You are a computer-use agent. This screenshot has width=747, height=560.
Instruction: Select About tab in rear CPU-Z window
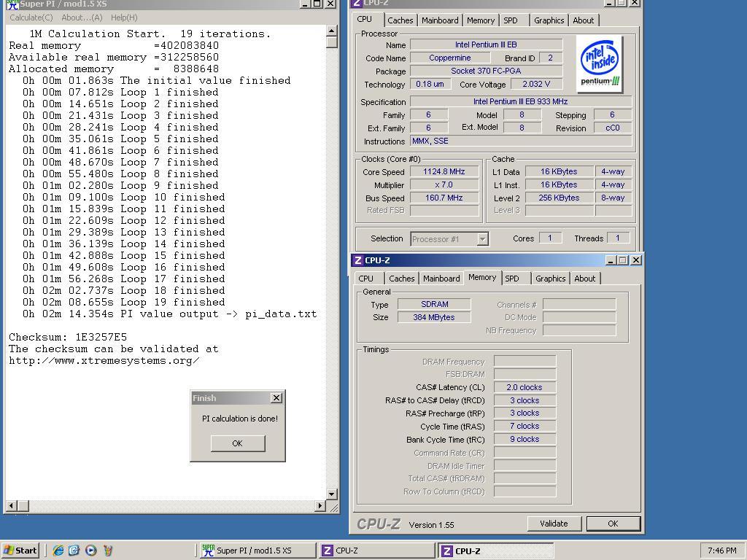(x=583, y=20)
